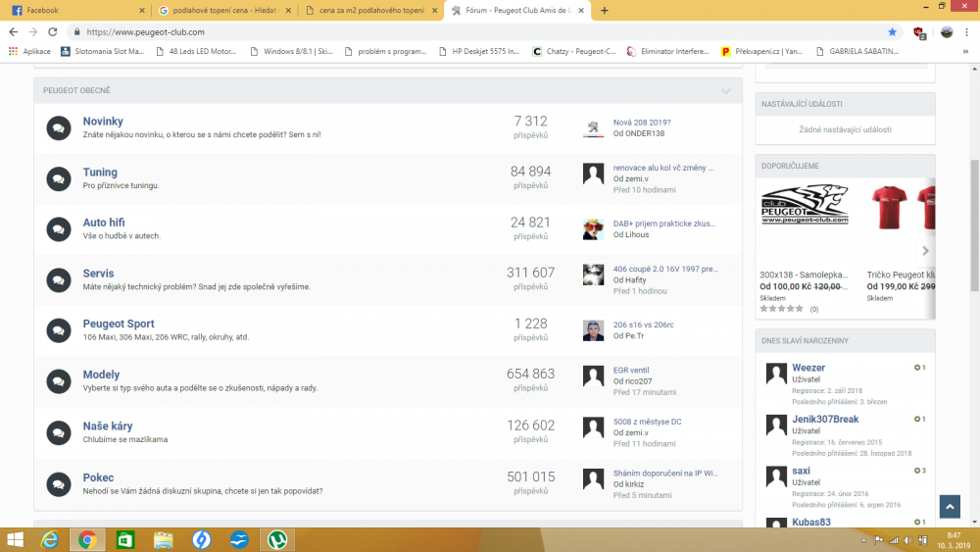Open the Modely forum link
Screen dimensions: 980x552
pyautogui.click(x=101, y=375)
